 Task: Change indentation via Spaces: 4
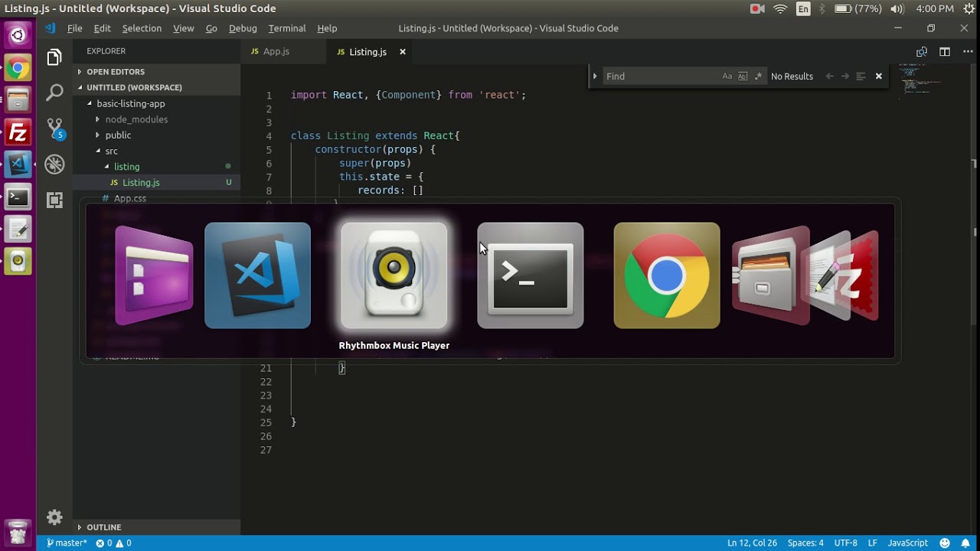coord(805,543)
